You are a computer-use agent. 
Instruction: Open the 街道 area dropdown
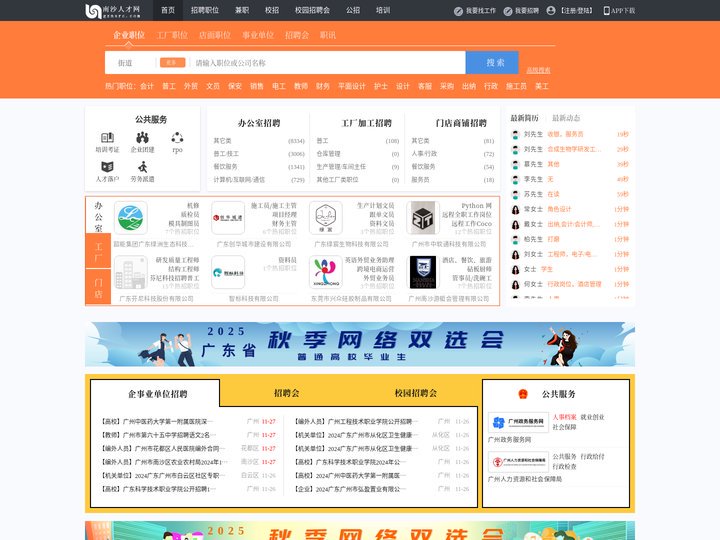(130, 63)
